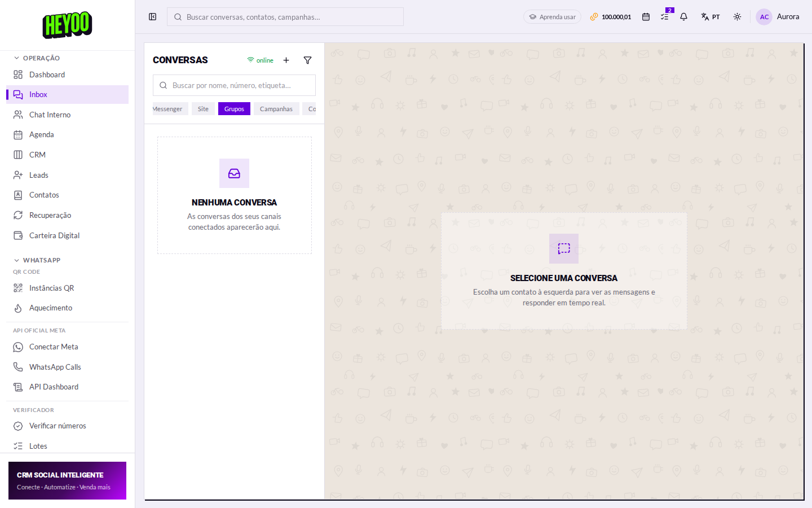Open the calendar icon in top bar
812x508 pixels.
[646, 17]
